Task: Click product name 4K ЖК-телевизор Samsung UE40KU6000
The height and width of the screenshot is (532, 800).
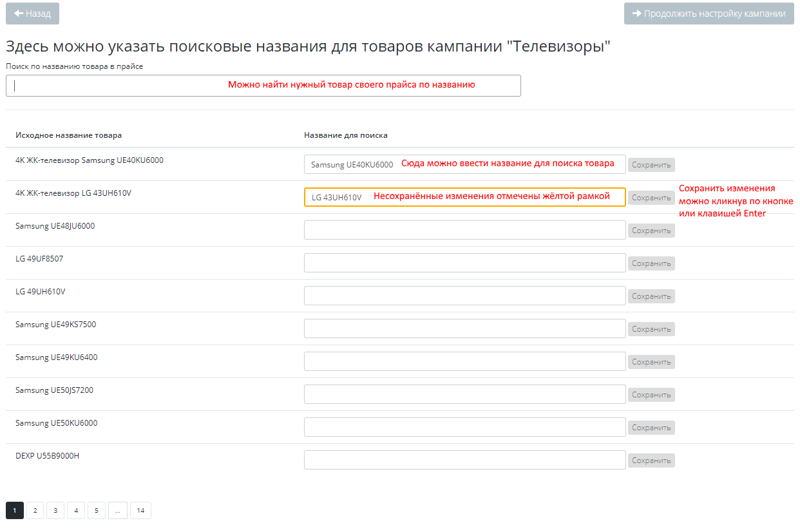Action: click(90, 160)
